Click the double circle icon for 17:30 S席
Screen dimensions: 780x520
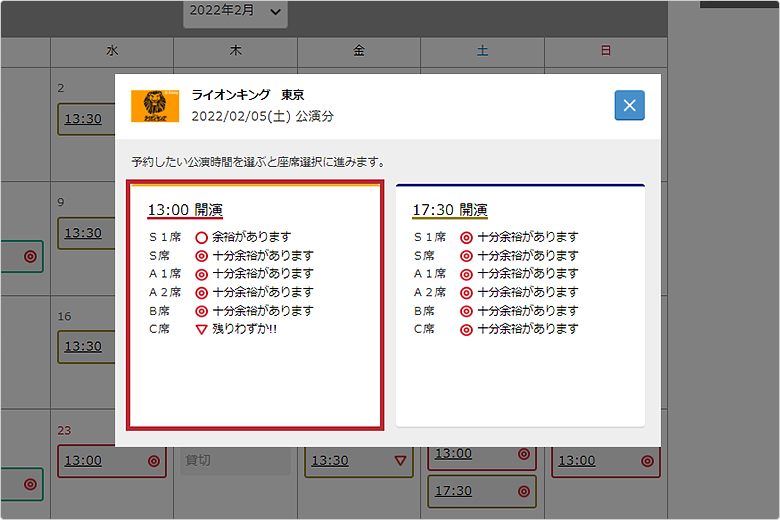coord(466,256)
